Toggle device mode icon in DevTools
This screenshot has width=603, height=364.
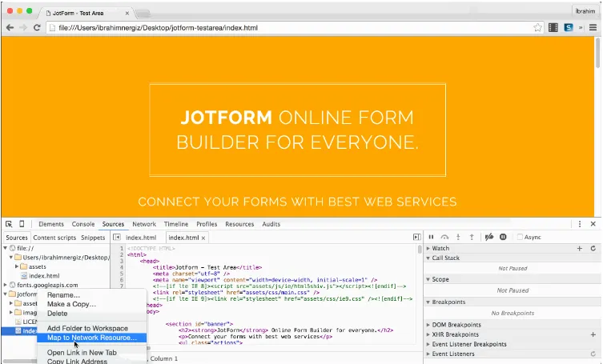22,224
